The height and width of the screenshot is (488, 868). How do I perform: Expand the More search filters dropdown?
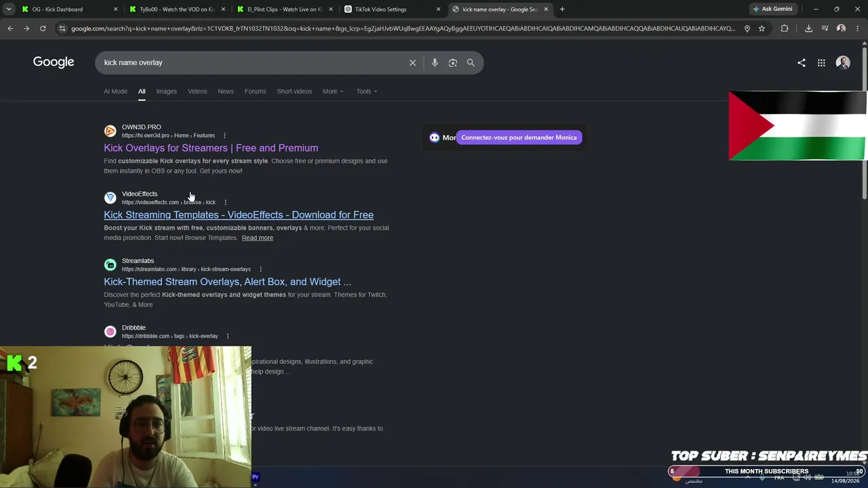333,91
